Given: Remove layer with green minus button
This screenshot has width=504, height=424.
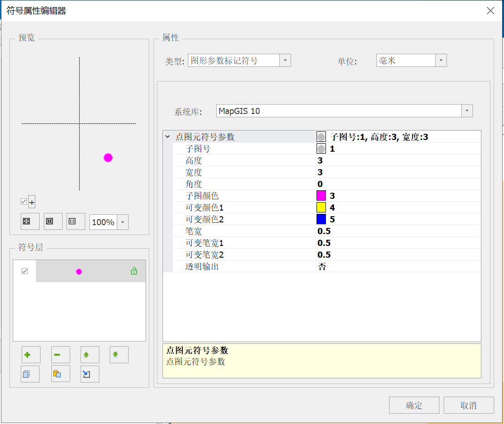Looking at the screenshot, I should click(60, 354).
